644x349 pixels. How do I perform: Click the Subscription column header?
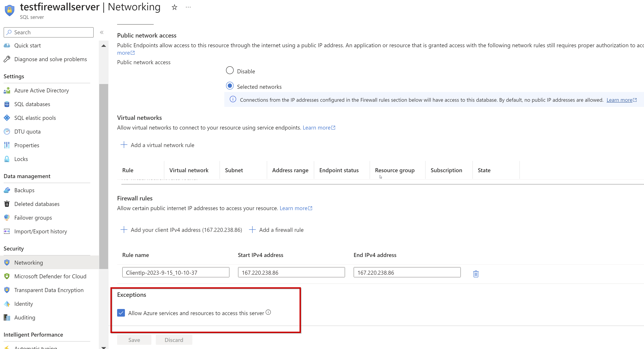(446, 170)
